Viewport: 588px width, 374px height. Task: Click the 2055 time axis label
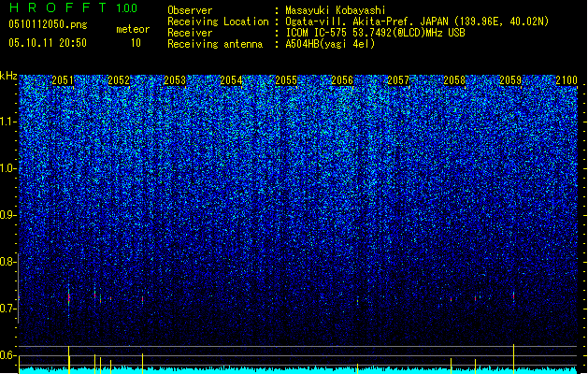pos(286,80)
